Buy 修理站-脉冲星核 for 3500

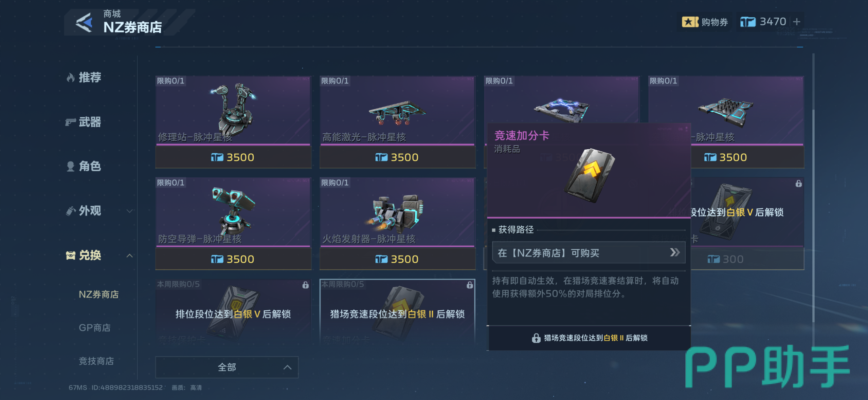click(233, 157)
